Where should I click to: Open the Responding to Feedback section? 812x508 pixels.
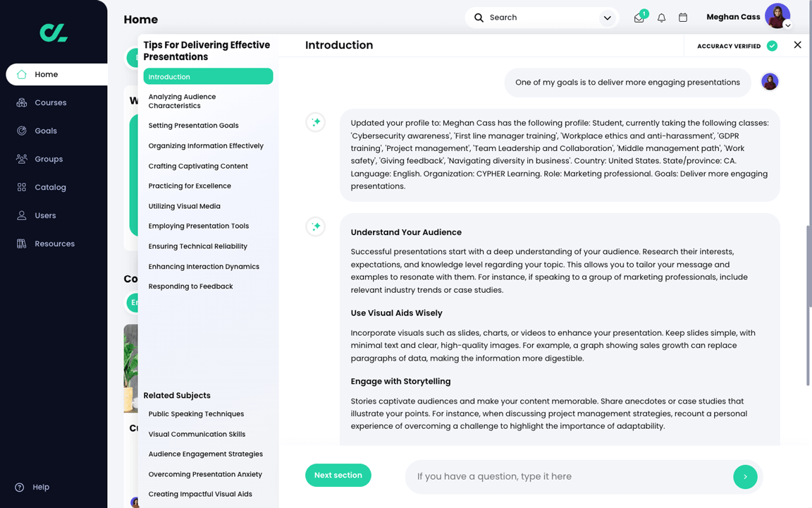point(190,286)
